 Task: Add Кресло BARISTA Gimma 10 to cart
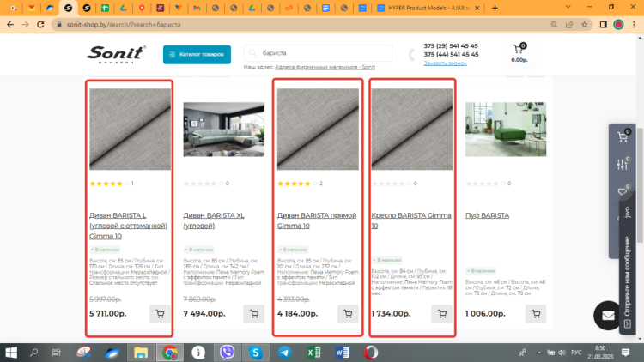pos(441,313)
